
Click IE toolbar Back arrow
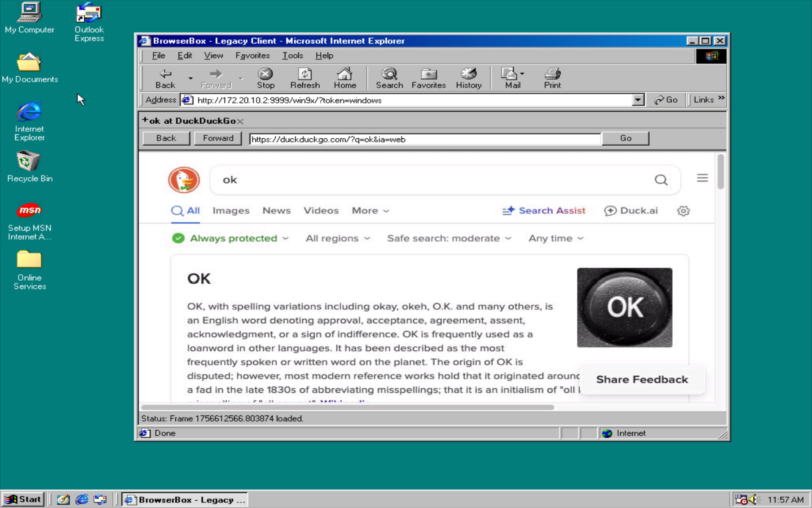[x=165, y=78]
